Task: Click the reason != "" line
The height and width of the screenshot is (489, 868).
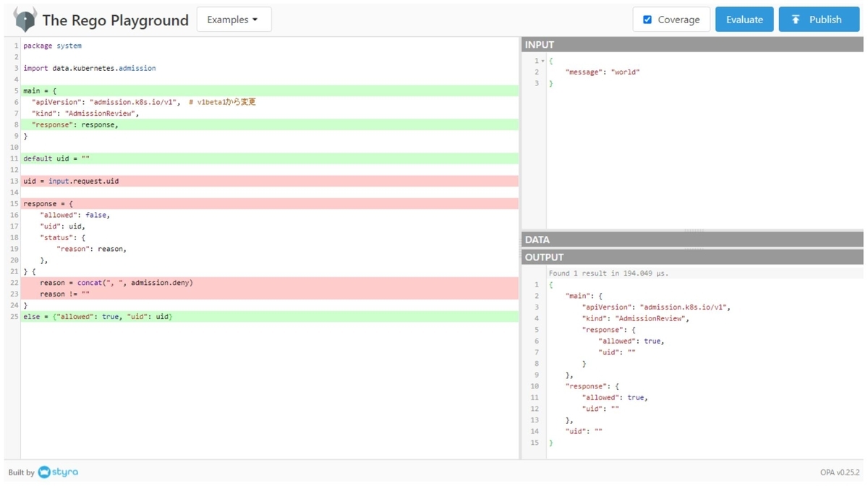Action: pos(270,294)
